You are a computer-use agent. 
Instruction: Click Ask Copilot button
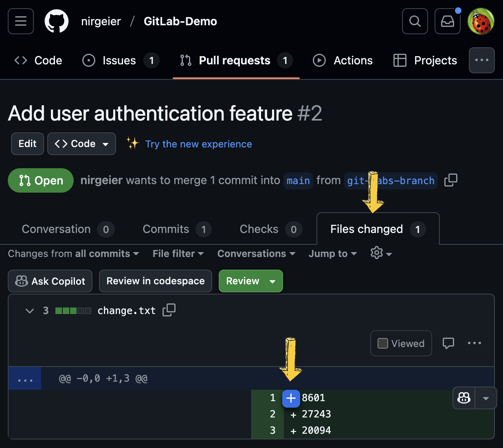coord(50,281)
